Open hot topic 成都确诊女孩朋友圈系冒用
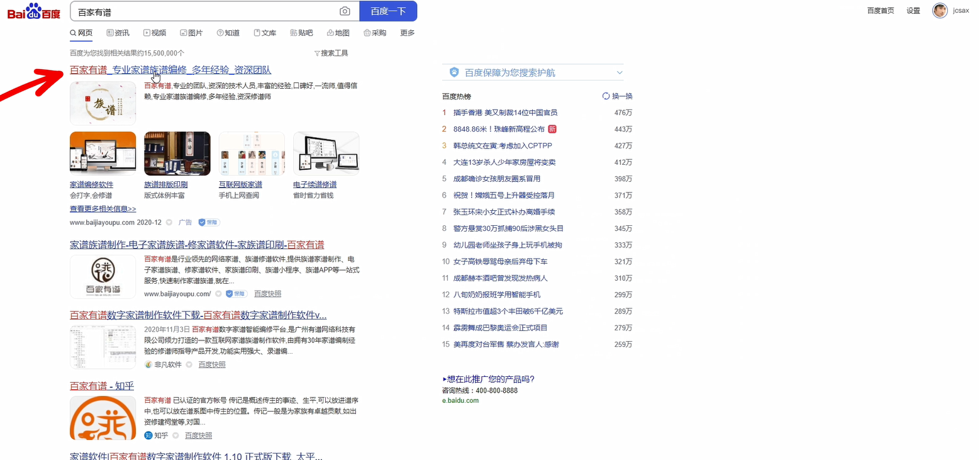 pyautogui.click(x=496, y=179)
